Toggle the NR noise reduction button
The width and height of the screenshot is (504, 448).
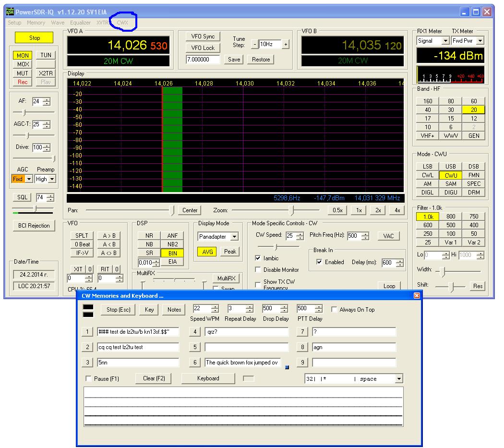tap(149, 236)
